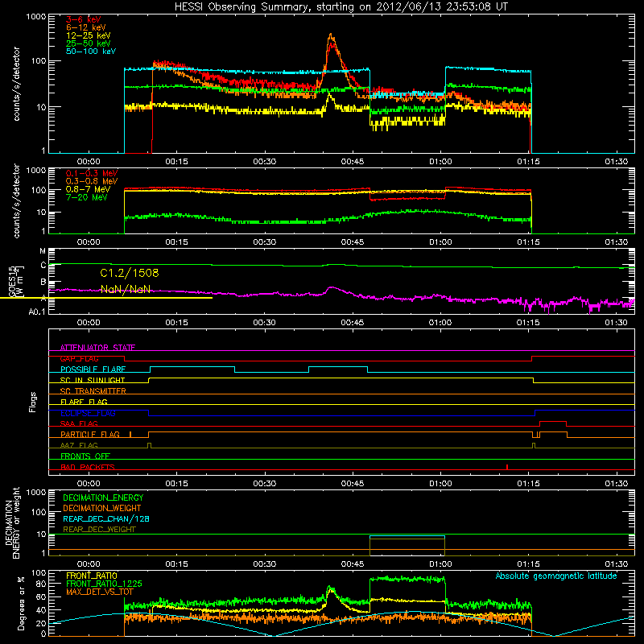644x644 pixels.
Task: Click the 7-20 MeV legend entry
Action: 87,197
